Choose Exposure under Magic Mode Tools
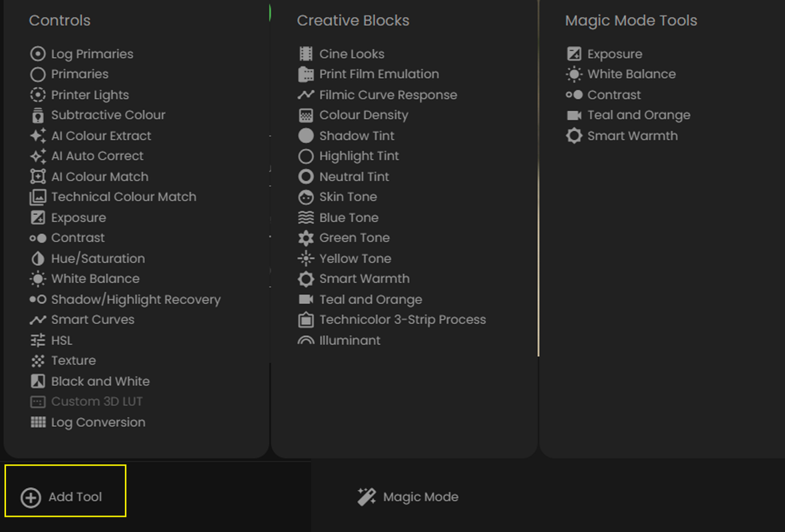 point(604,54)
